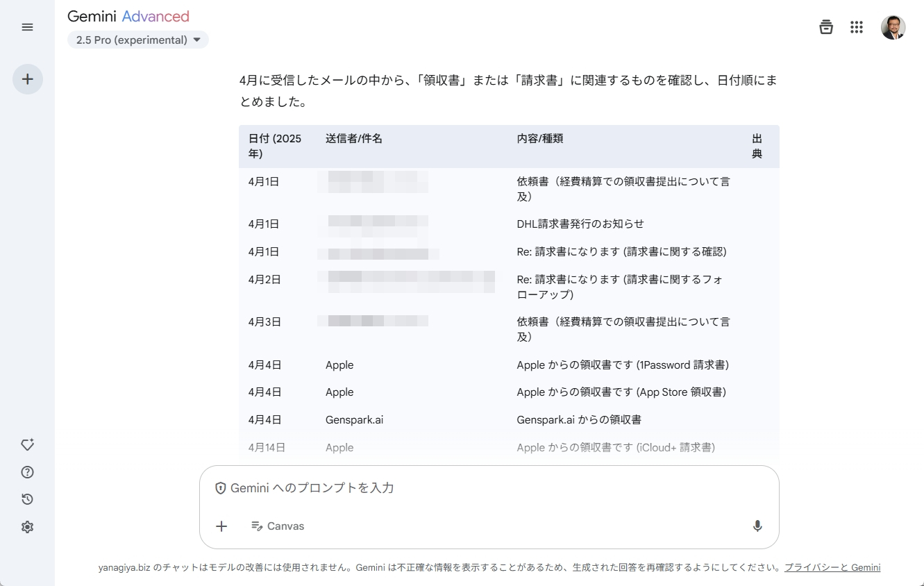Select the 請求書に関する確認 reply cell

coord(622,251)
